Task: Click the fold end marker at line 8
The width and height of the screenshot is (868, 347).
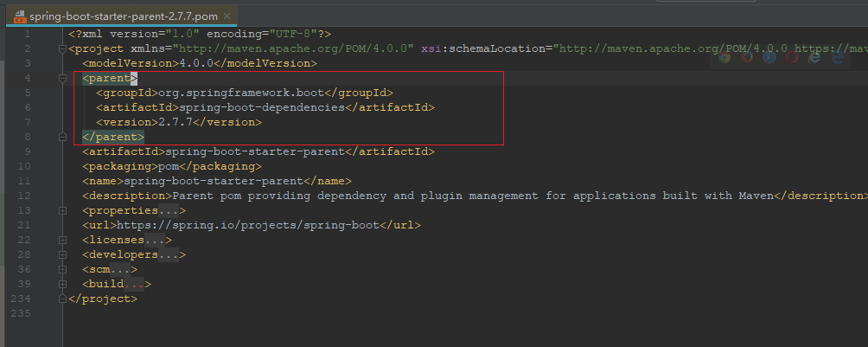Action: (62, 137)
